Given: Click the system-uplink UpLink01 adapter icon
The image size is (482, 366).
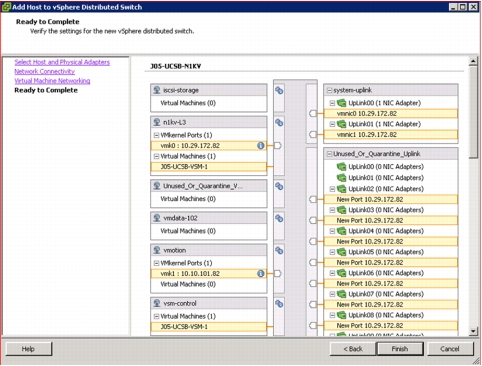Looking at the screenshot, I should (341, 124).
